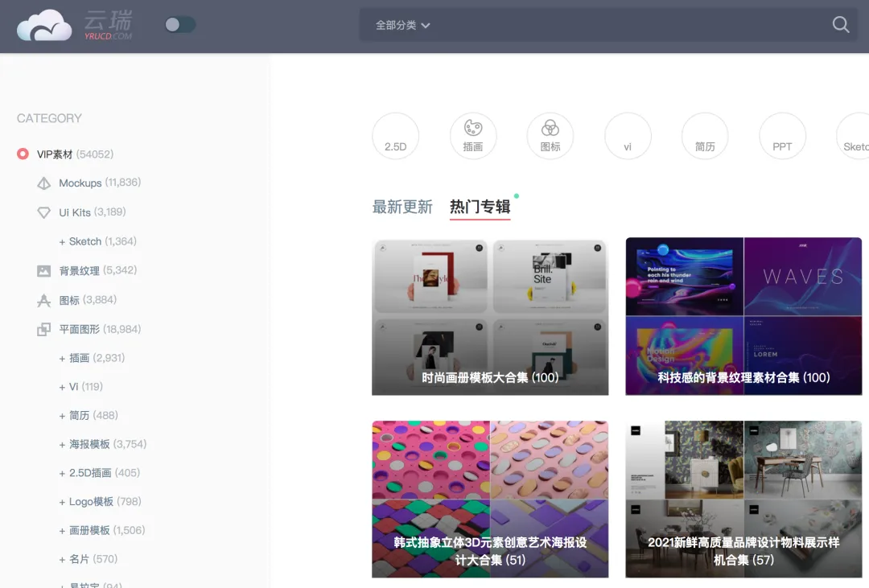Expand 名片 (570) subcategory
Viewport: 869px width, 588px height.
[89, 559]
